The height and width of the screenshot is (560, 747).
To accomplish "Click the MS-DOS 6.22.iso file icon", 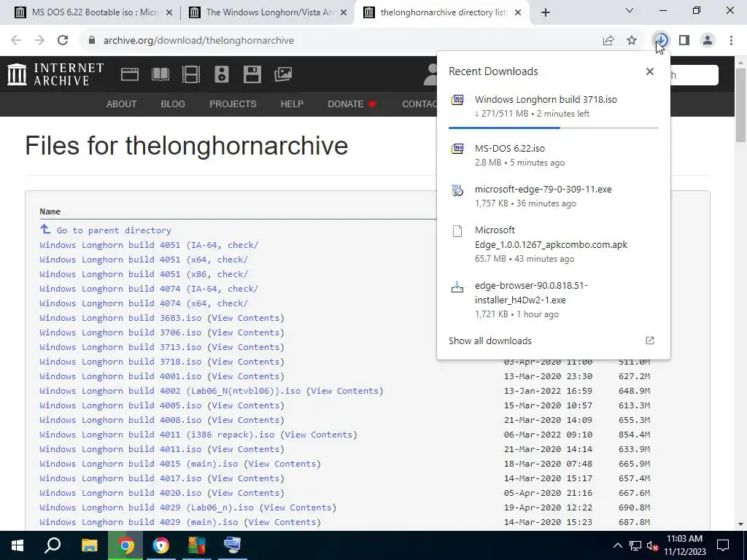I will [457, 149].
